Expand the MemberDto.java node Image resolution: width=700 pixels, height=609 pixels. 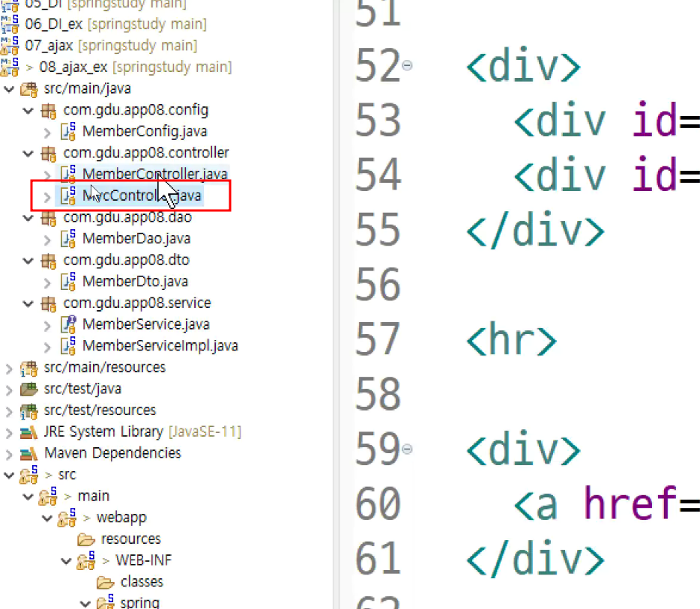point(47,282)
